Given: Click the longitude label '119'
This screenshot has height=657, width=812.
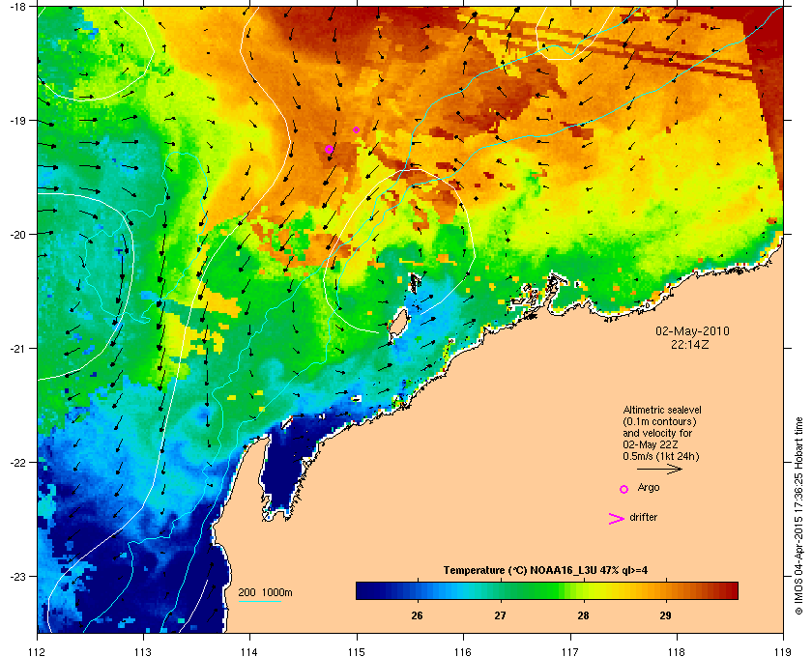Looking at the screenshot, I should point(783,652).
